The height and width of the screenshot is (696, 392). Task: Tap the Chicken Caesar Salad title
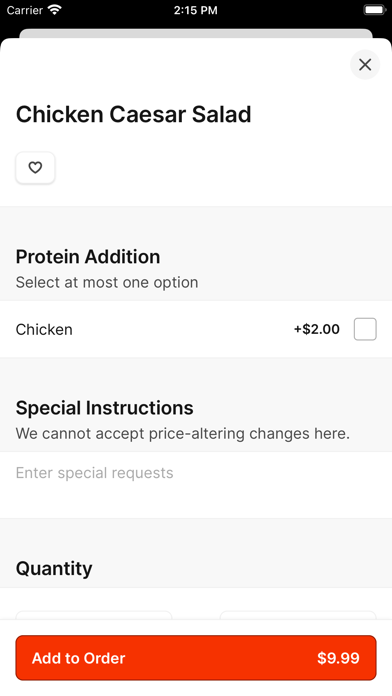tap(134, 115)
